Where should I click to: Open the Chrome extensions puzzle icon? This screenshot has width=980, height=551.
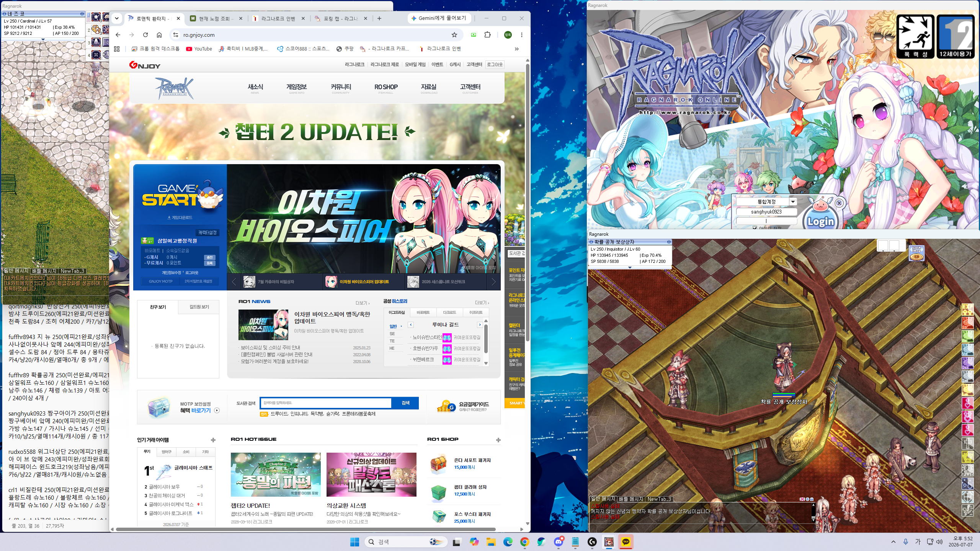click(487, 35)
